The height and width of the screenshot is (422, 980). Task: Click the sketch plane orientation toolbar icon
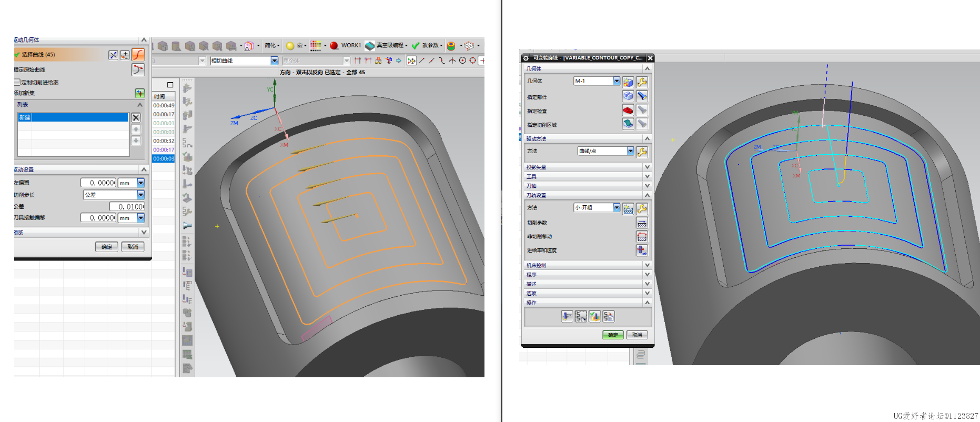pyautogui.click(x=469, y=46)
